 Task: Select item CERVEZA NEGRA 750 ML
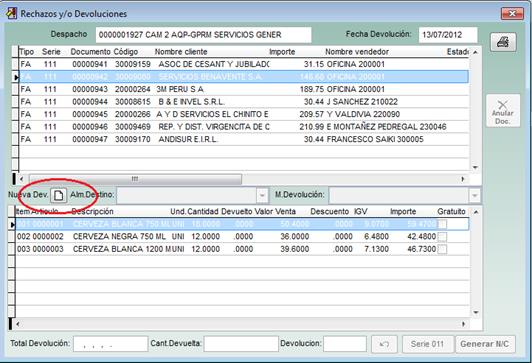pyautogui.click(x=242, y=236)
